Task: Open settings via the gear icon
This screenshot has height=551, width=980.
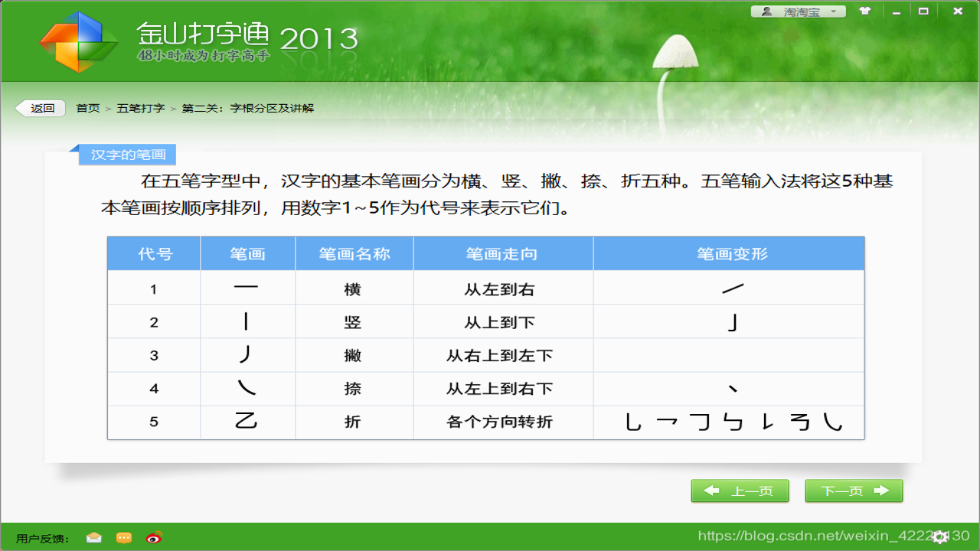Action: click(941, 536)
